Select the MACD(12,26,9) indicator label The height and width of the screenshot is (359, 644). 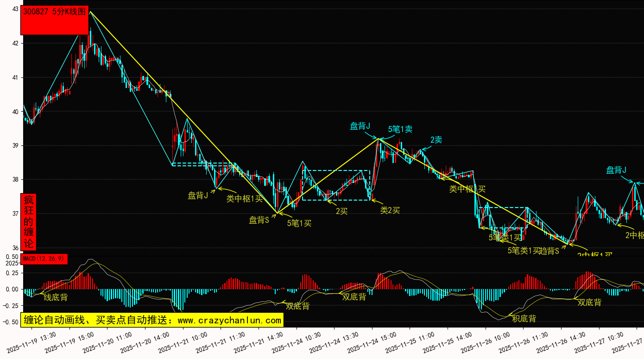pos(44,259)
